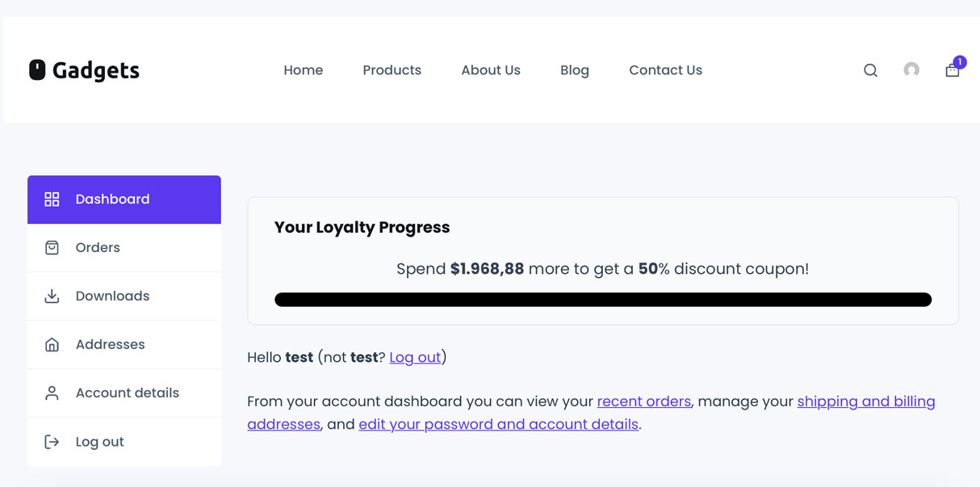Open the recent orders link
The height and width of the screenshot is (487, 980).
pos(643,401)
